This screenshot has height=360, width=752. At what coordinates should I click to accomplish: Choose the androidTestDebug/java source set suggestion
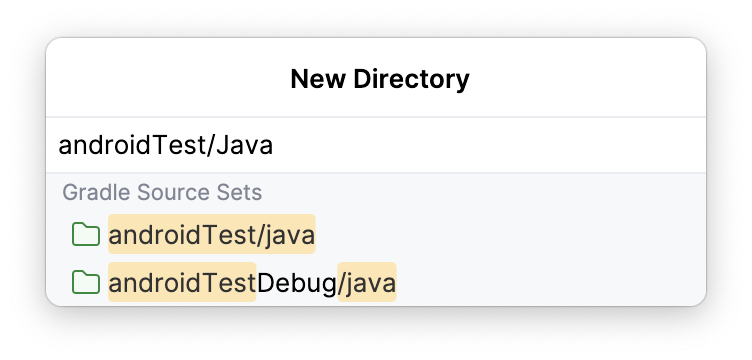[x=376, y=282]
